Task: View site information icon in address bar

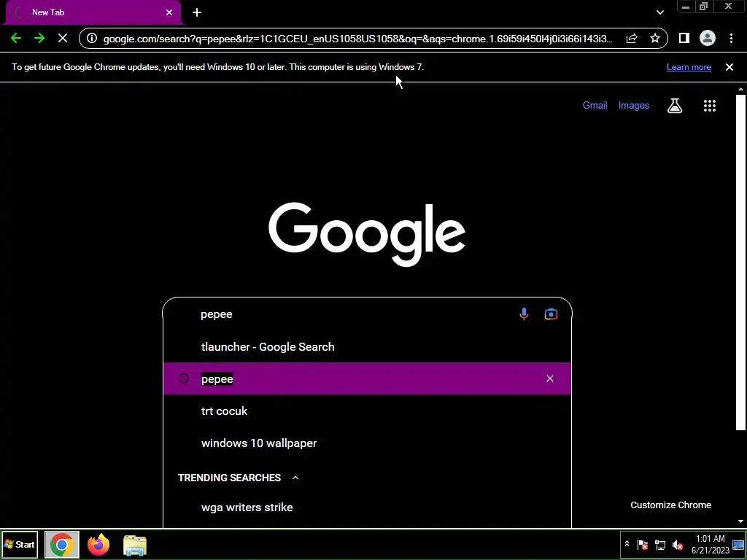Action: pos(92,39)
